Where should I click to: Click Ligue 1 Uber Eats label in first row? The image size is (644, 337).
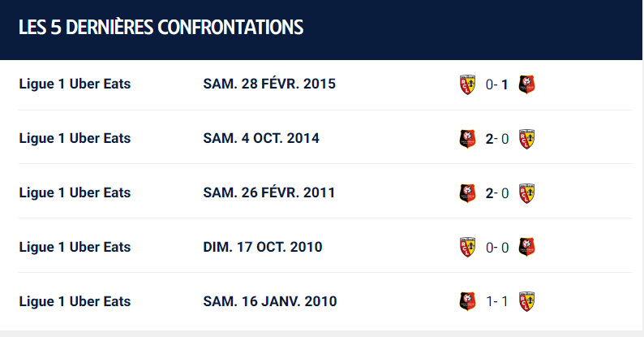75,84
